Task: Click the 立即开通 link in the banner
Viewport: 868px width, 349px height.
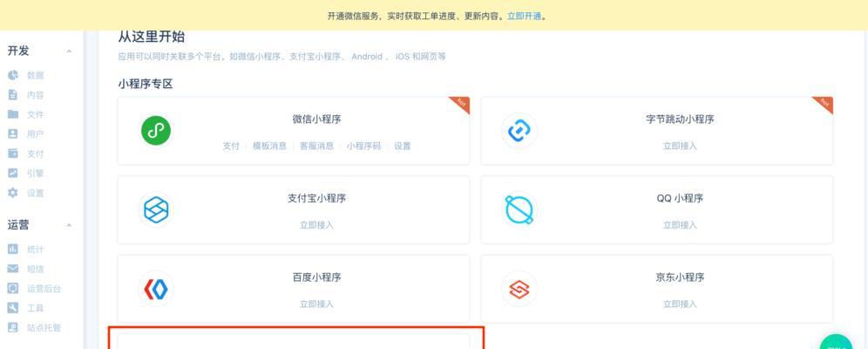Action: tap(525, 16)
